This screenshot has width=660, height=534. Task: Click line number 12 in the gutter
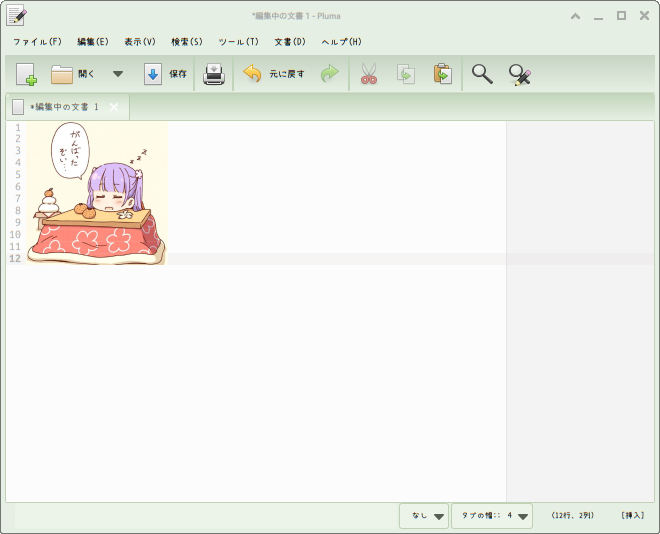[15, 258]
